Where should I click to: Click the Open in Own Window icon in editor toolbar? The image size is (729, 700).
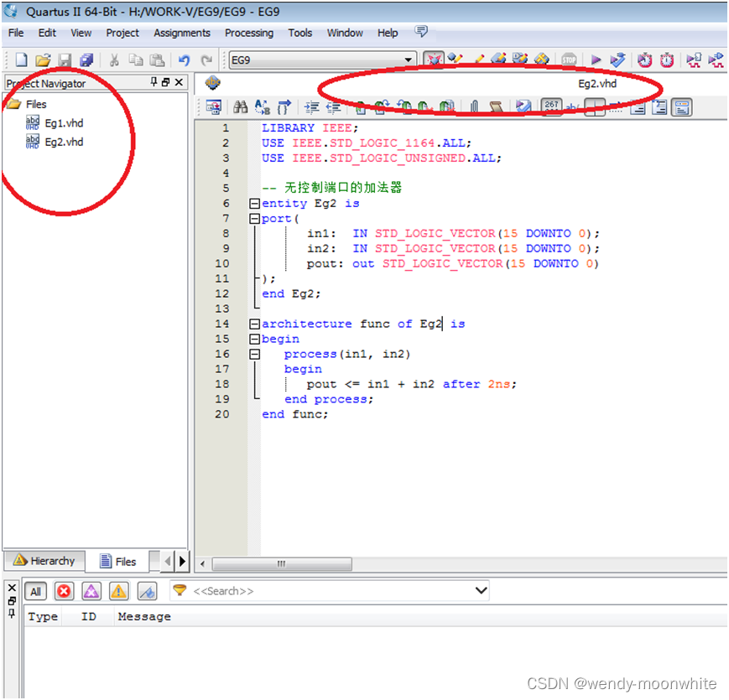point(213,107)
